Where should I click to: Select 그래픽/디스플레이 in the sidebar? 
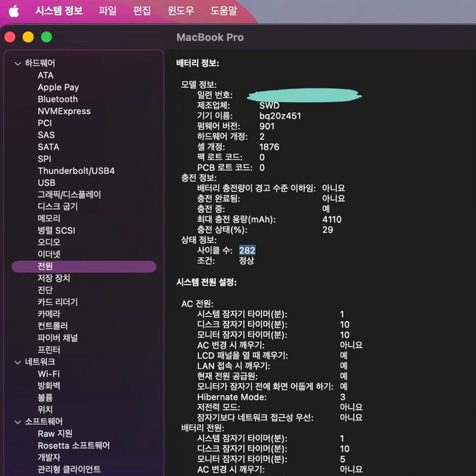tap(69, 195)
